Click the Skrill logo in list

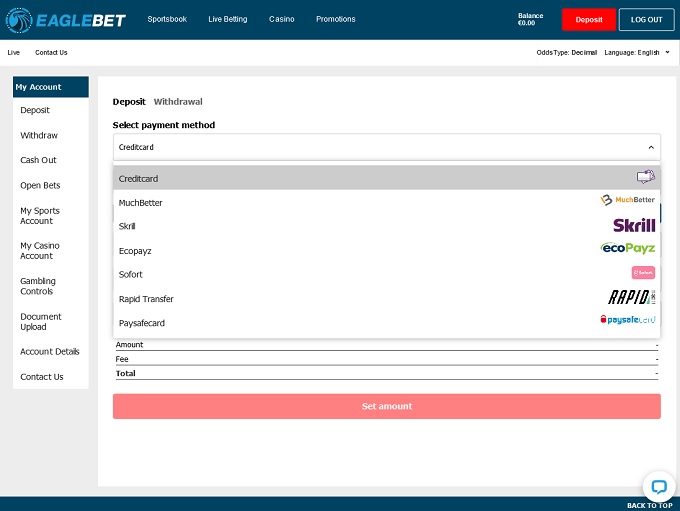coord(634,226)
